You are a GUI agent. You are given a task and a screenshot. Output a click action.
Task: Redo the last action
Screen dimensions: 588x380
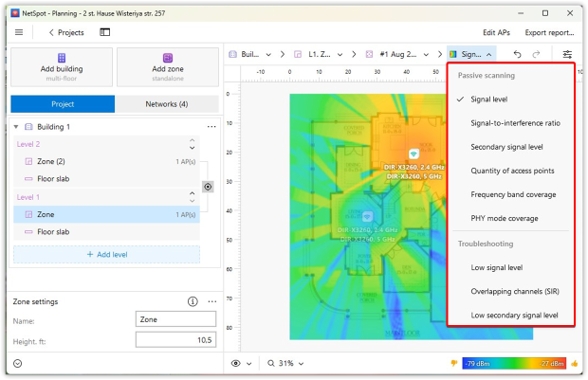click(536, 55)
